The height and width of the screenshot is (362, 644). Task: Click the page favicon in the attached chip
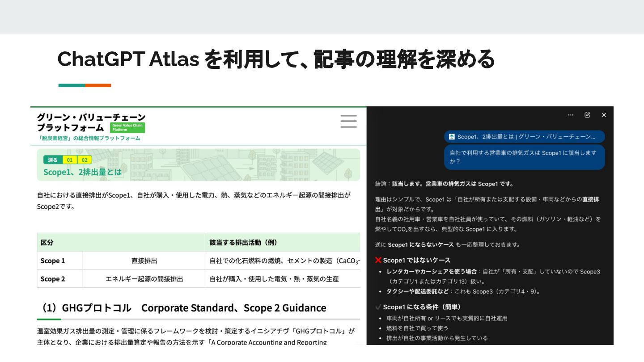452,137
